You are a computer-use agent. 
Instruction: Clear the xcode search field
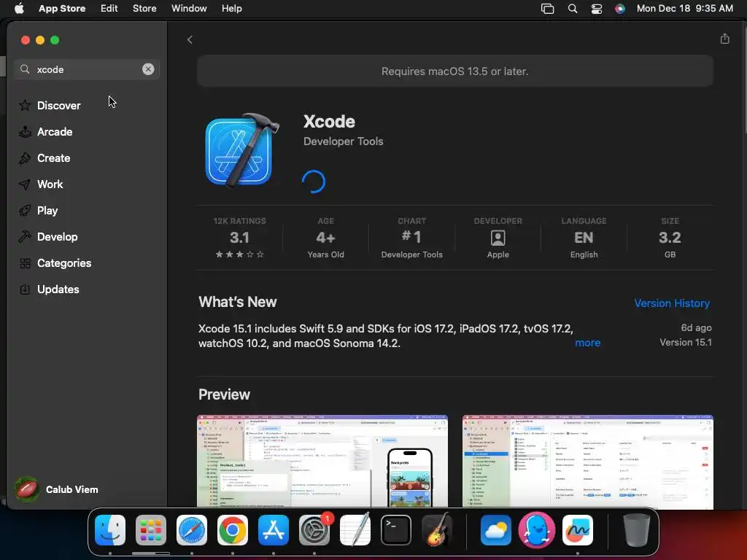(148, 69)
